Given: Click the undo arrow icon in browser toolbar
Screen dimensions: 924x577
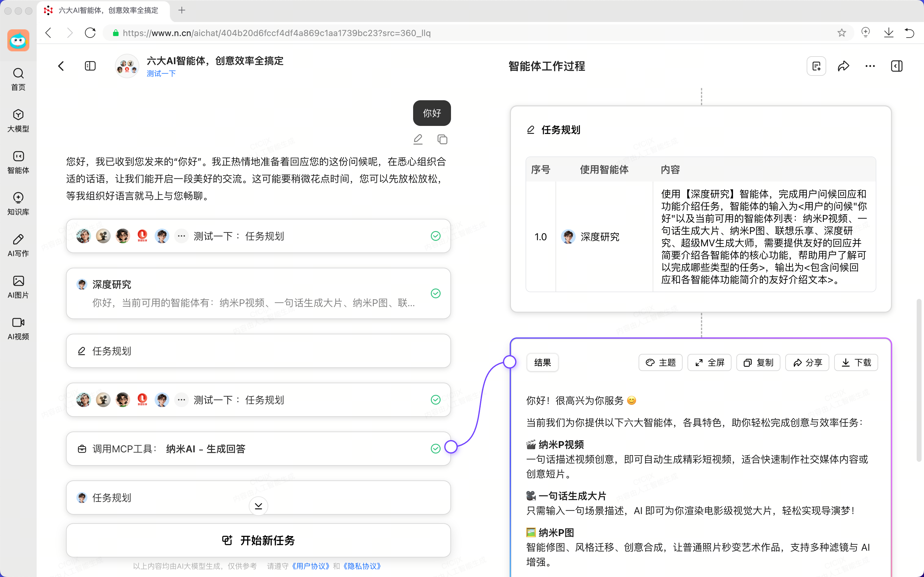Looking at the screenshot, I should (x=910, y=33).
